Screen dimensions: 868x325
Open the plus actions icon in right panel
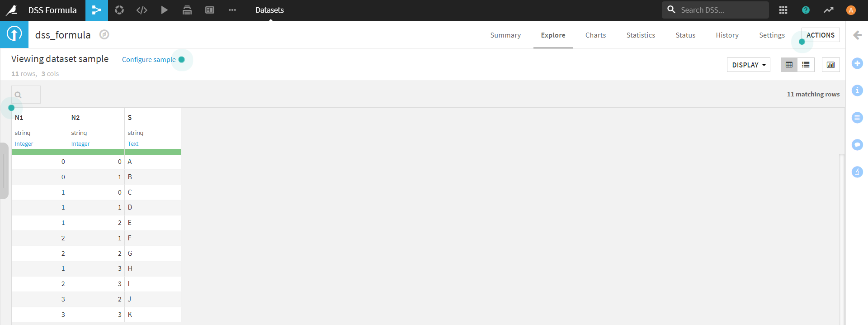[x=857, y=63]
